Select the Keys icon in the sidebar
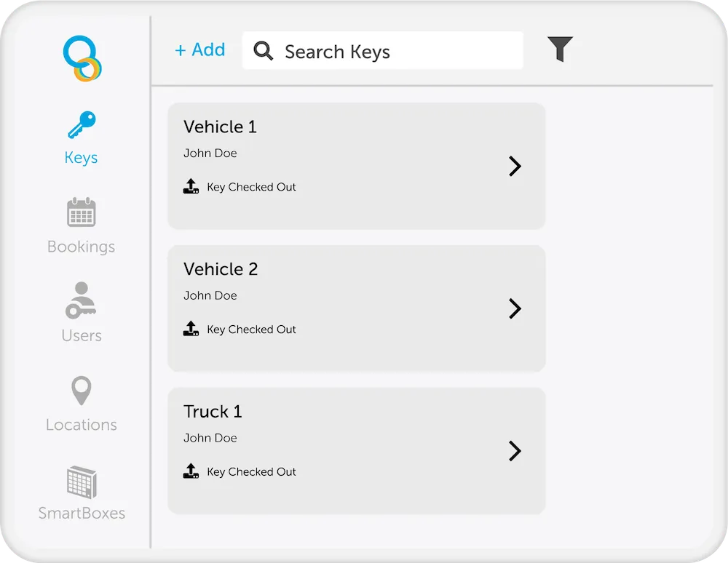 pyautogui.click(x=81, y=122)
